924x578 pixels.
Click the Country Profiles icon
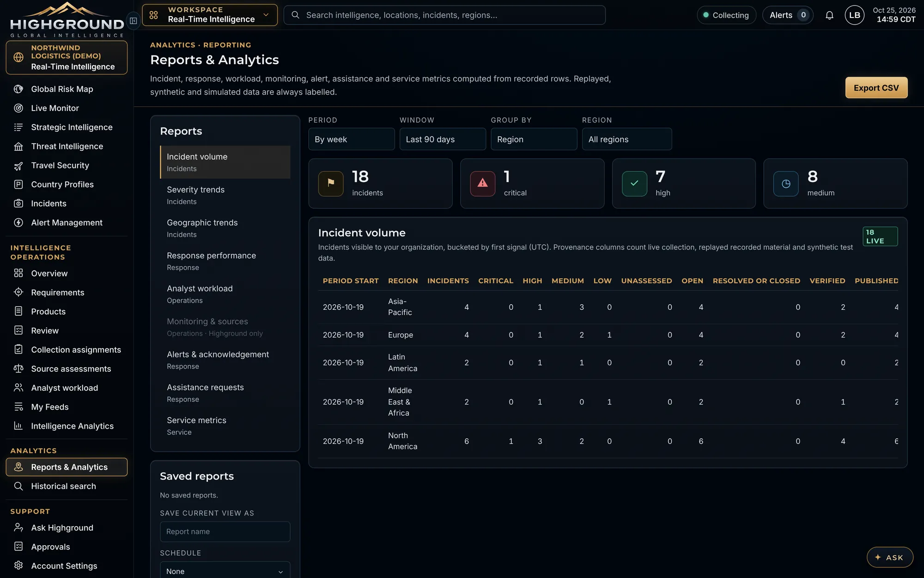(18, 184)
